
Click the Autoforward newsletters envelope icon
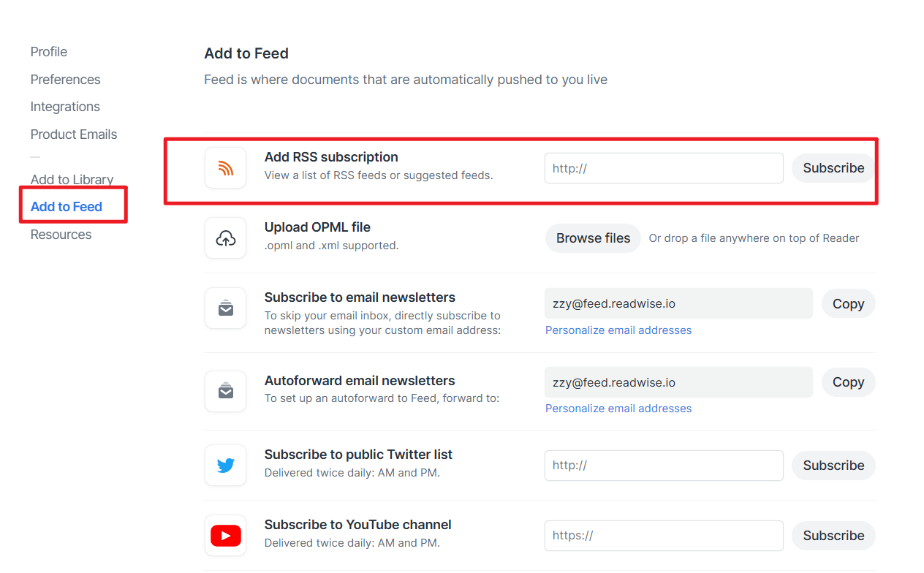(x=226, y=392)
